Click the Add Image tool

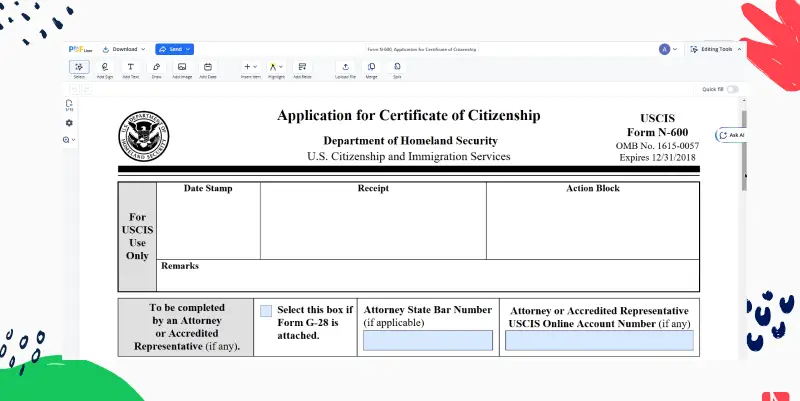click(182, 69)
